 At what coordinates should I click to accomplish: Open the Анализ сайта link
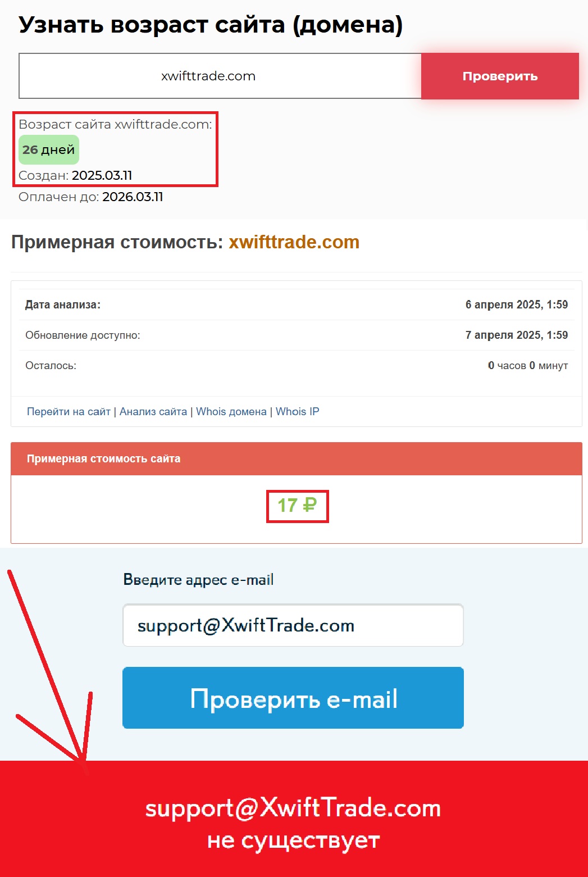pos(153,411)
